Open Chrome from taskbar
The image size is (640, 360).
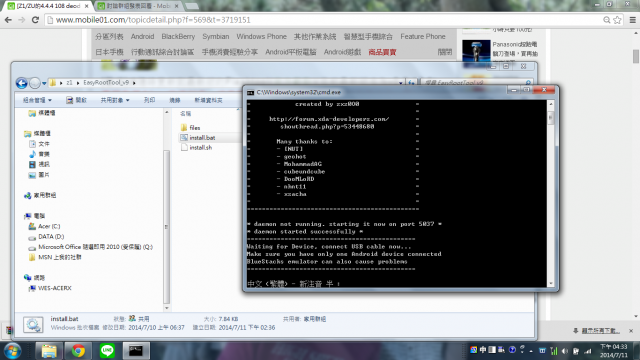coord(78,351)
